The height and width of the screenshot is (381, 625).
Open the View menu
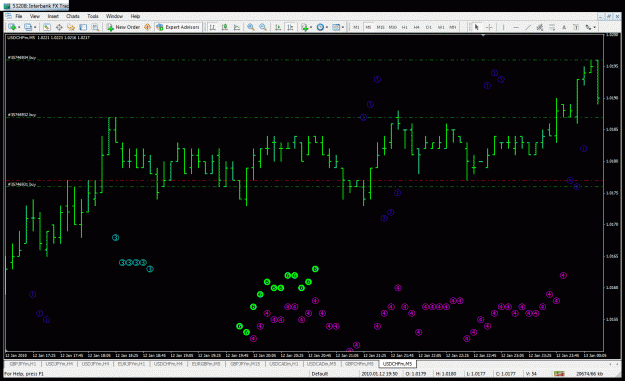click(x=35, y=16)
